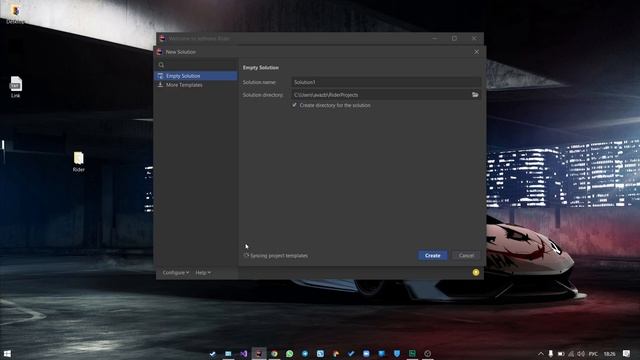
Task: Click the blue shield icon in the taskbar
Action: point(397,353)
